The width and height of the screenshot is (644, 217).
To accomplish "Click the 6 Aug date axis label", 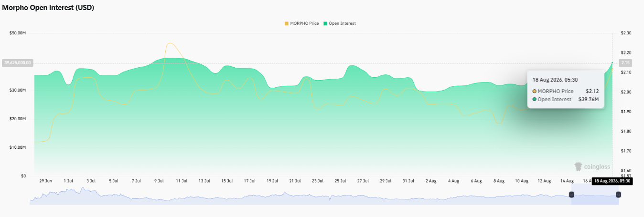I will click(x=476, y=181).
